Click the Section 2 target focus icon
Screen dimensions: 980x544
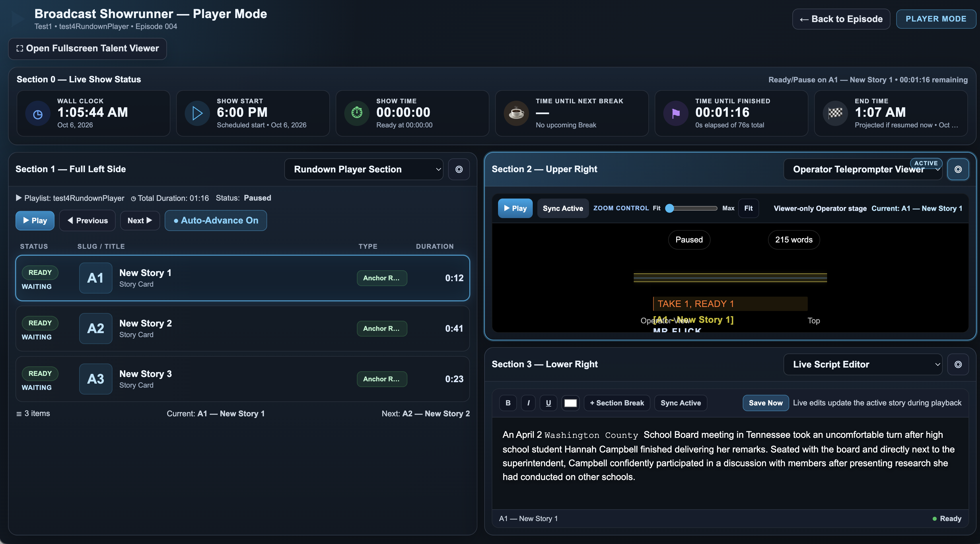coord(958,169)
